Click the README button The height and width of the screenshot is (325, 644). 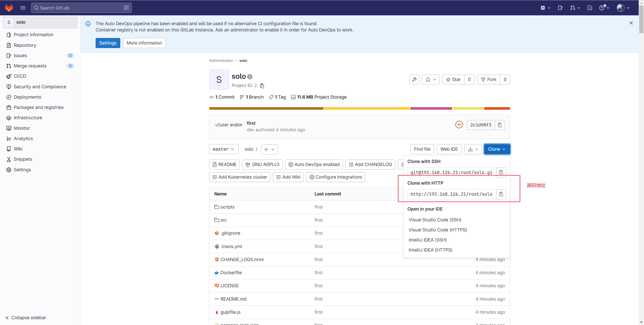(x=224, y=165)
